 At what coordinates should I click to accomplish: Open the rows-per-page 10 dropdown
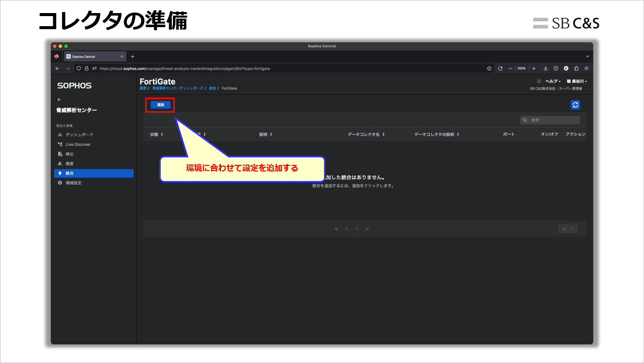[568, 229]
